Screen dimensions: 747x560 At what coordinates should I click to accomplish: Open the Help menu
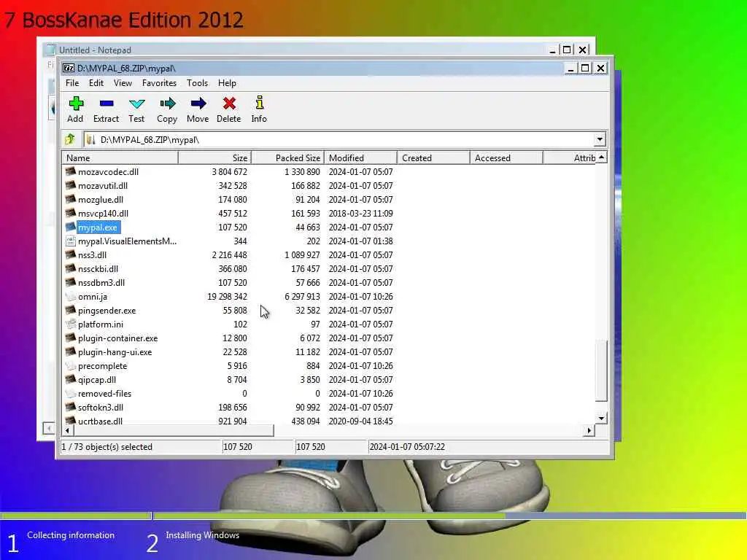point(228,83)
